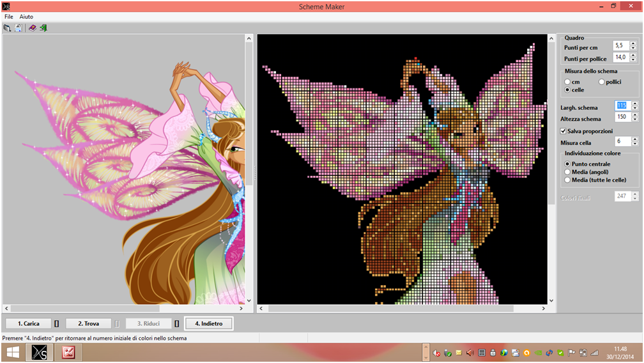The height and width of the screenshot is (363, 644).
Task: Select the celle measurement radio button
Action: click(x=567, y=90)
